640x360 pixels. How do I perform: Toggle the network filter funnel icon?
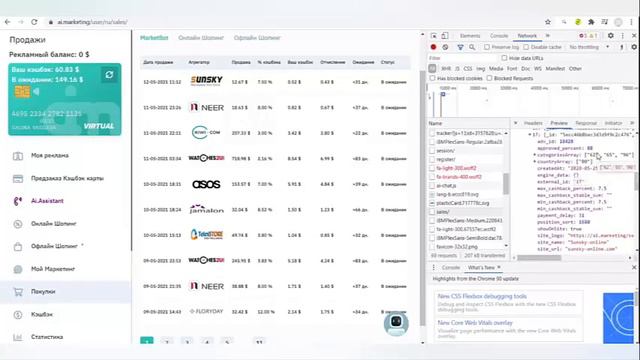coord(460,47)
